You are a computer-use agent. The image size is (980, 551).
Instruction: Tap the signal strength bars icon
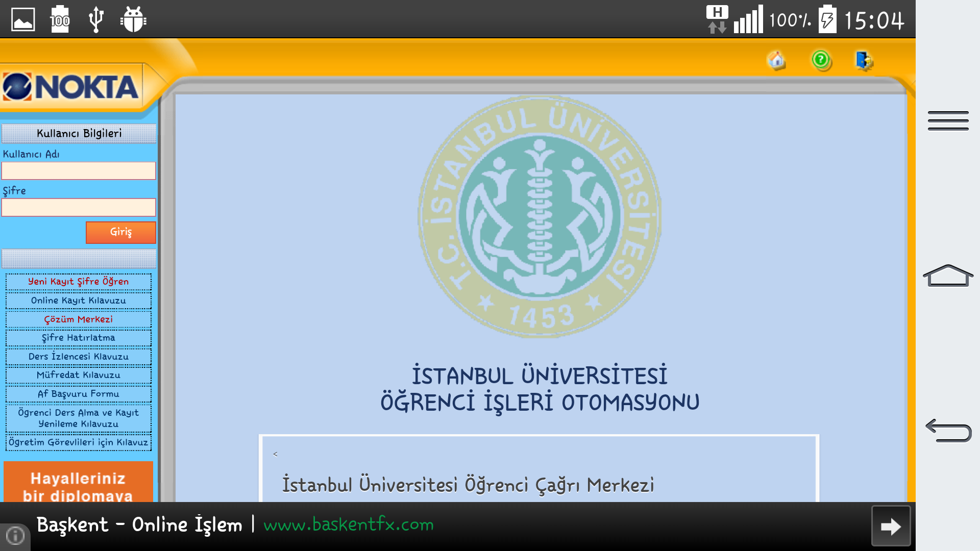(x=748, y=19)
